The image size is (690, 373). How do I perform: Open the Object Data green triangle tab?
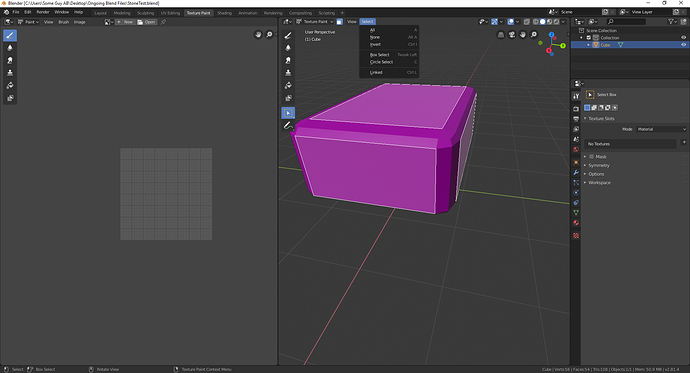576,213
